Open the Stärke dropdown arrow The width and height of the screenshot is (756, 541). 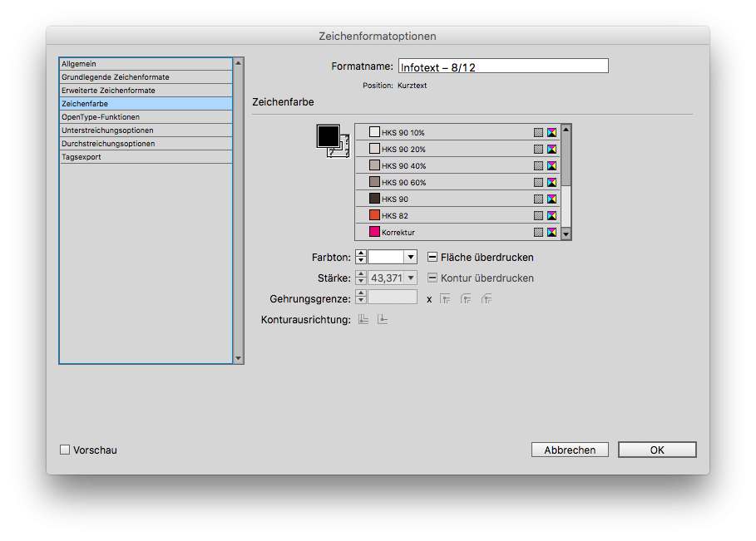411,278
